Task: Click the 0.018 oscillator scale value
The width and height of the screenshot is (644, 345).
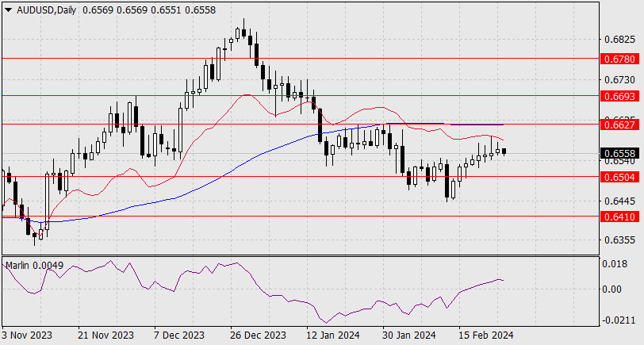Action: [x=615, y=264]
